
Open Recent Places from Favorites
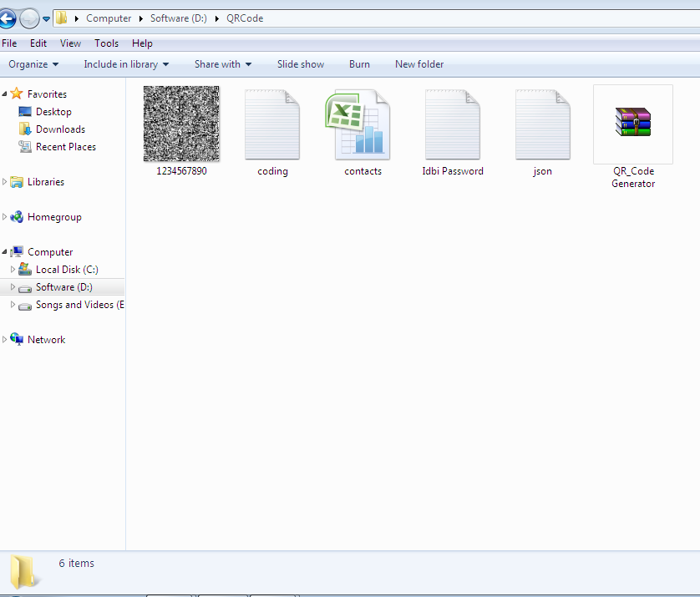(x=66, y=147)
